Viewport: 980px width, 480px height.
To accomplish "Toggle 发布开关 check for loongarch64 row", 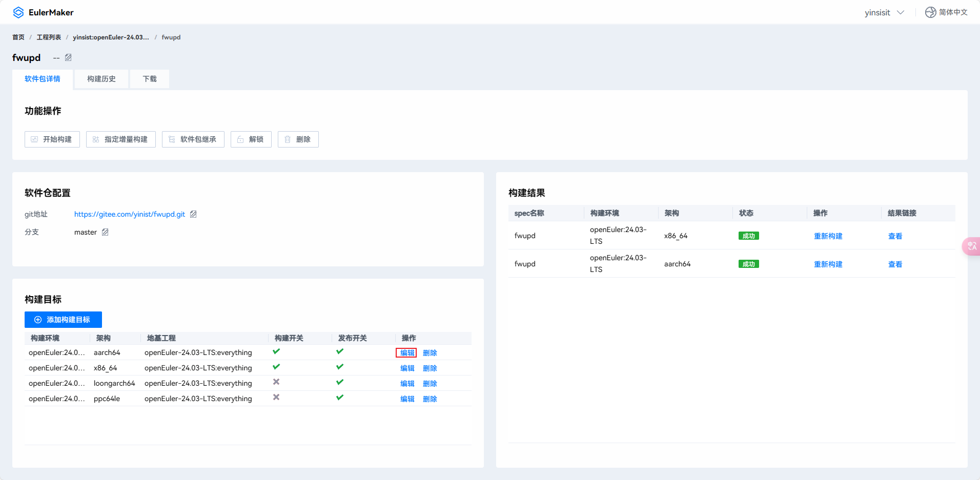I will 340,382.
